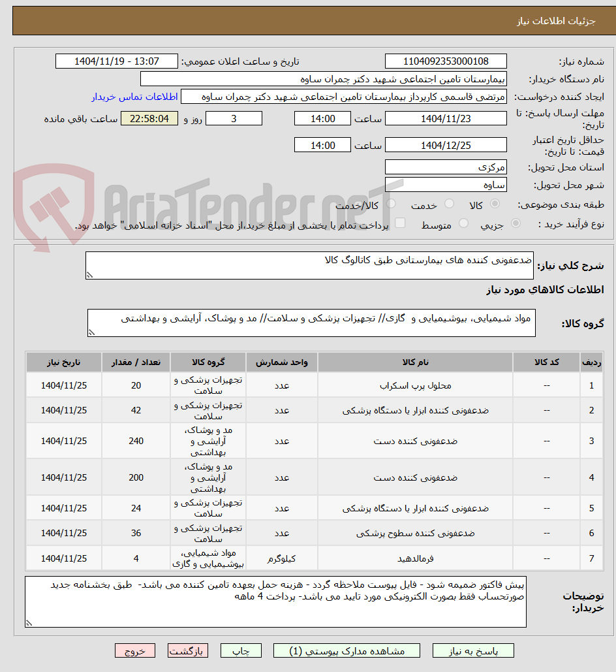Click quantity 42 in row 2
The image size is (616, 672).
[136, 410]
